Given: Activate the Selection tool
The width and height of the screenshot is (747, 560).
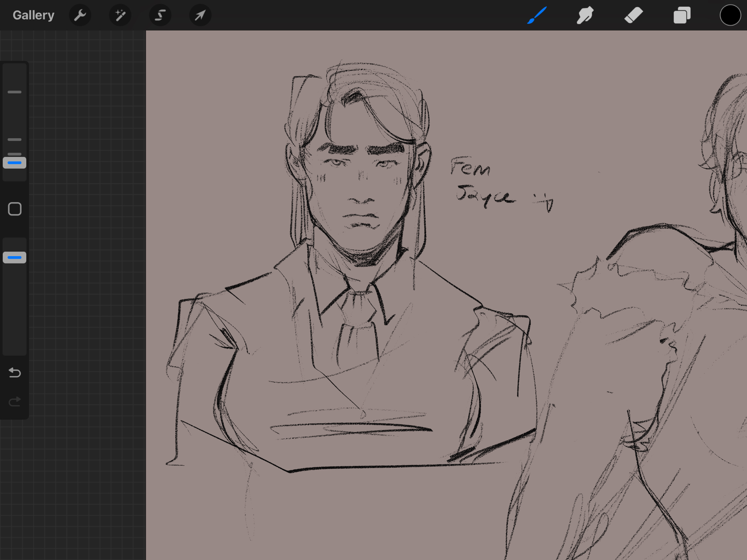Looking at the screenshot, I should [x=160, y=15].
